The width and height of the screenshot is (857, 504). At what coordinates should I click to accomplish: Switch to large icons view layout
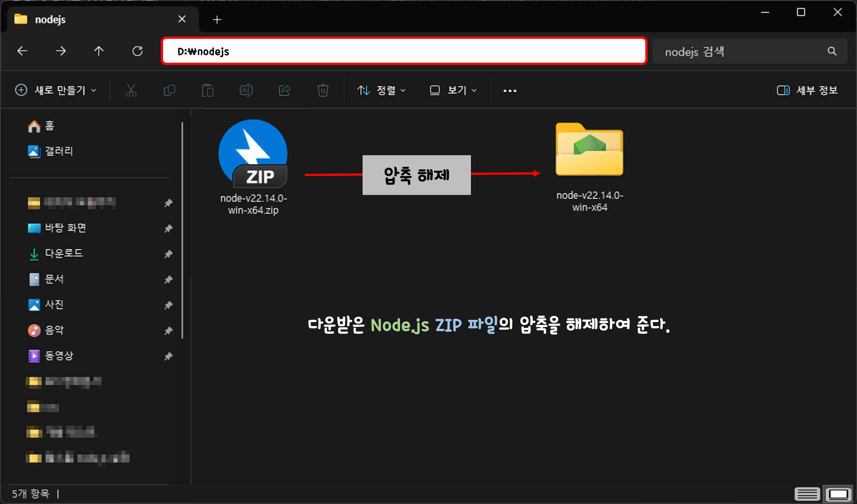click(x=838, y=494)
